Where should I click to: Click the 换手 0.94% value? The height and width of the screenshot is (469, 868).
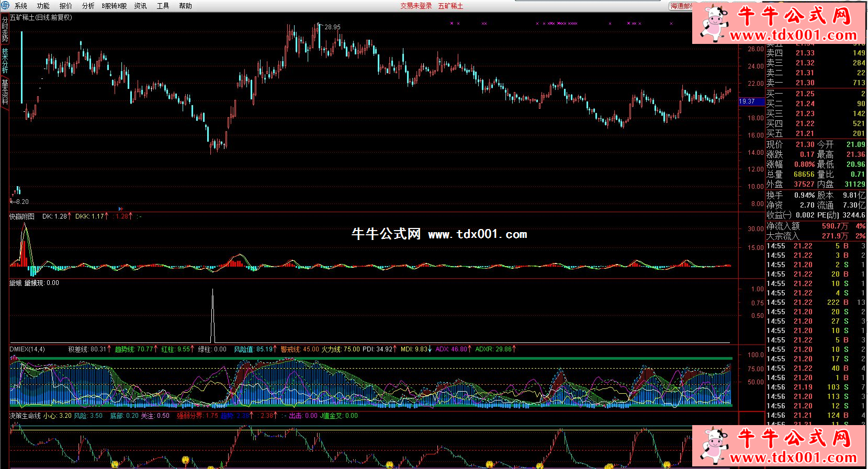tap(804, 195)
